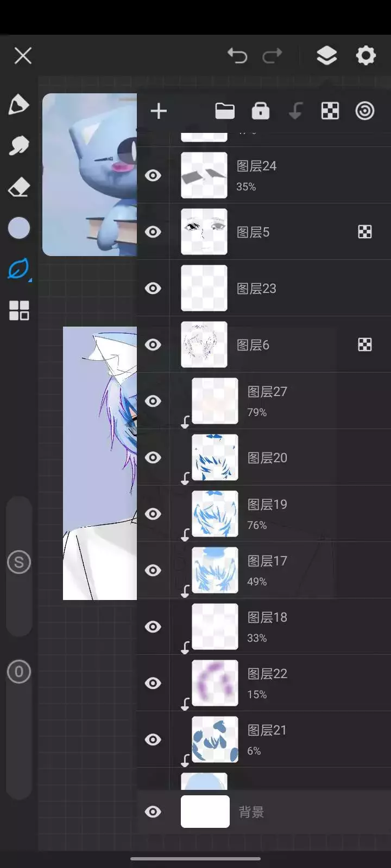Toggle visibility of 图层20
Screen dimensions: 391x868
coord(153,457)
